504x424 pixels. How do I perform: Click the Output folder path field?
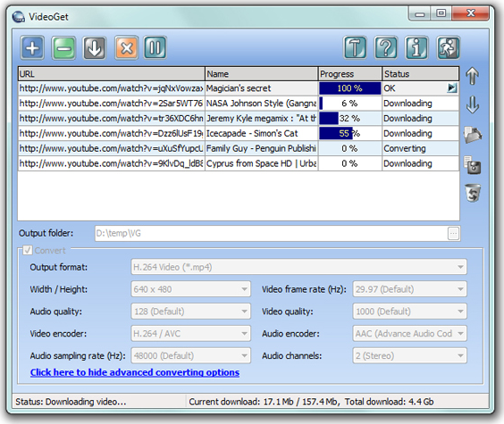271,233
